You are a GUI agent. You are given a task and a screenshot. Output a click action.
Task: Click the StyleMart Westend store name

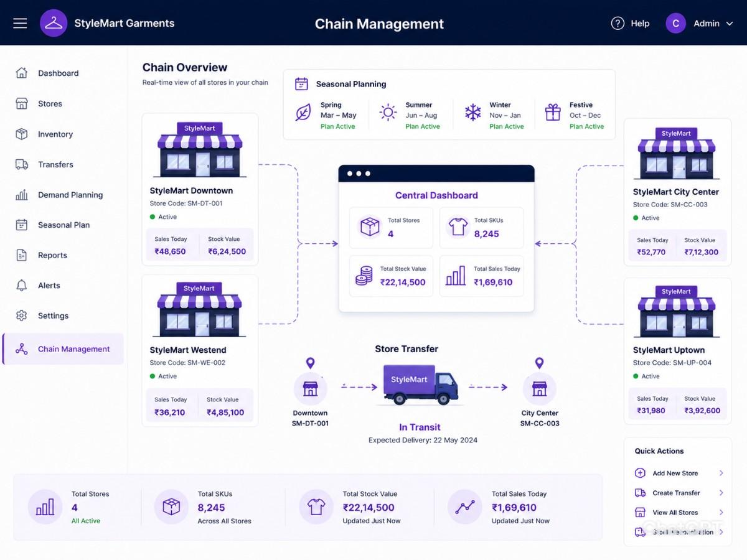click(188, 350)
